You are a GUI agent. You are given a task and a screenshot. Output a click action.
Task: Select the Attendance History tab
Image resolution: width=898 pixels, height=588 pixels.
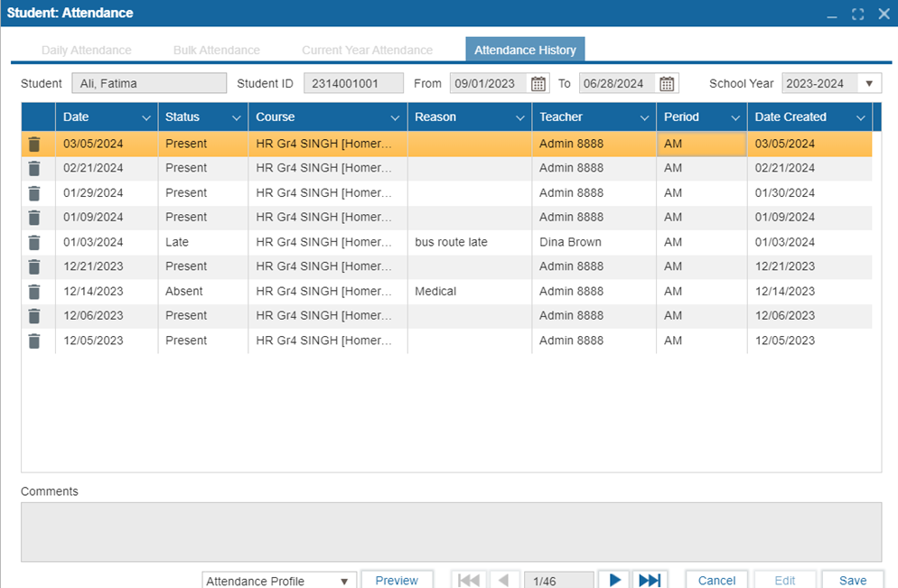525,51
